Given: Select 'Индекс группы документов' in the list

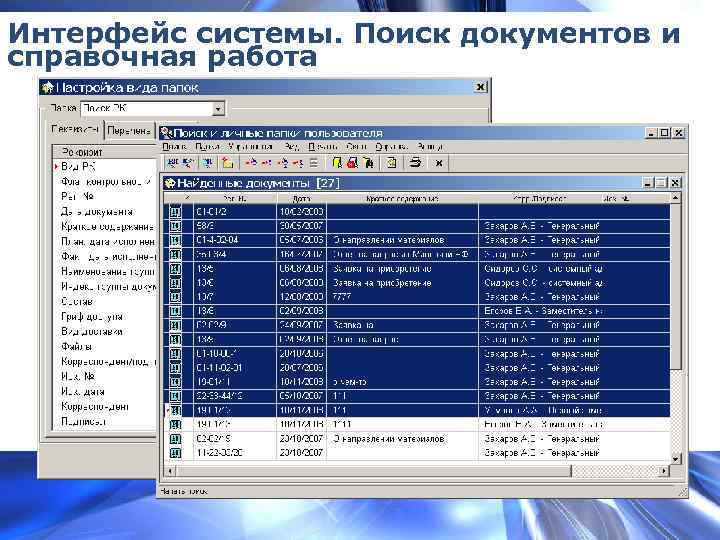Looking at the screenshot, I should 108,287.
